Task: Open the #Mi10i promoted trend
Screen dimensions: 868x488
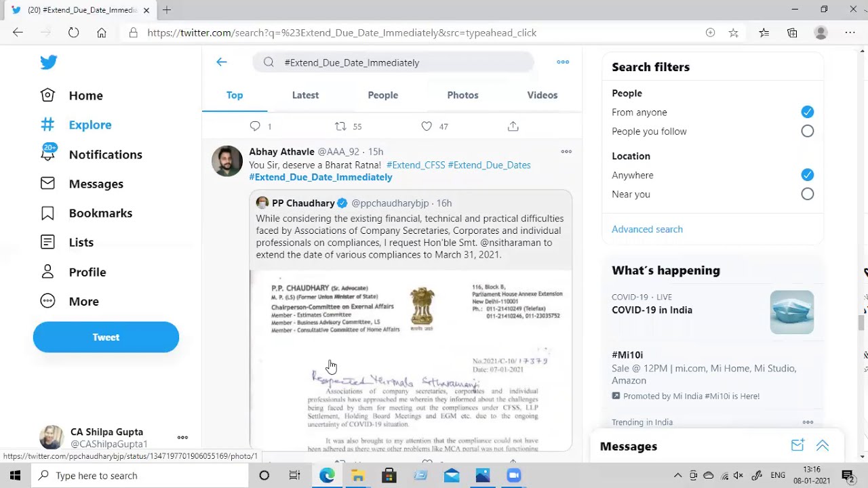Action: [627, 354]
